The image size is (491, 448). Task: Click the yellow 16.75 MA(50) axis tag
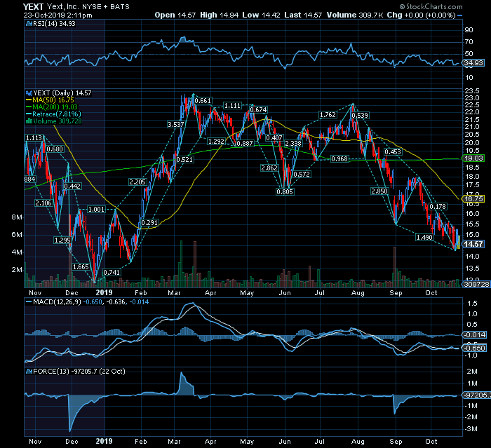473,199
